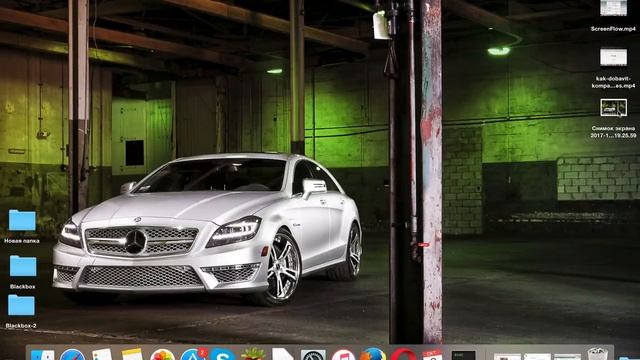Open the Trash in the Dock
This screenshot has width=640, height=360.
coord(598,354)
